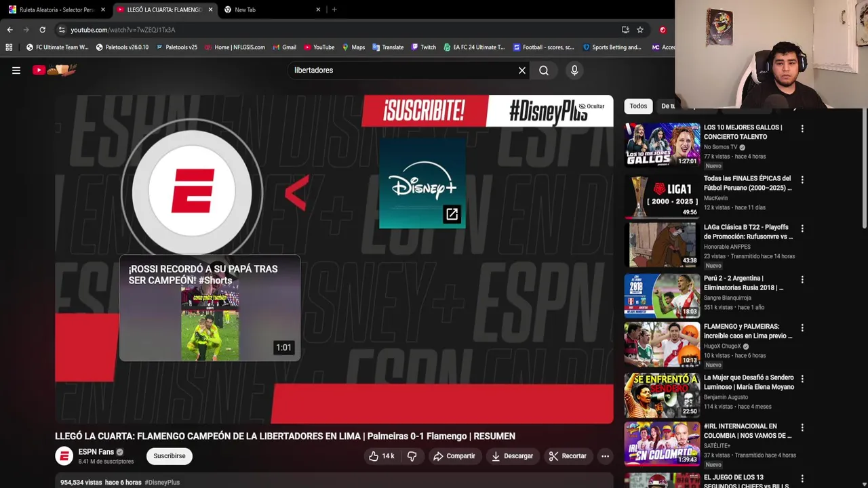
Task: Close the Ruleta Aleatoria tab
Action: coord(103,9)
